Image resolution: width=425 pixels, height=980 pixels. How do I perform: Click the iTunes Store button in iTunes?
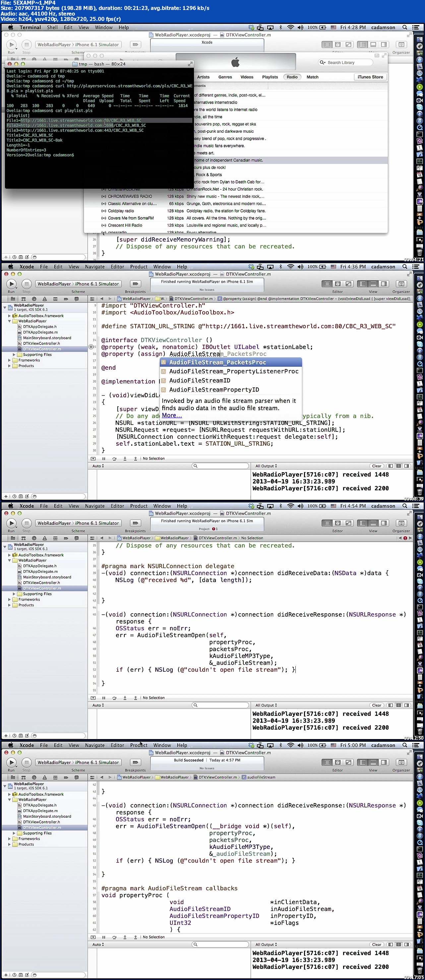(x=370, y=77)
